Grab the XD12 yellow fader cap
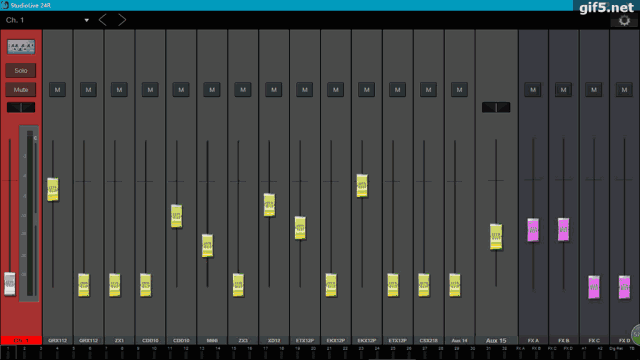The width and height of the screenshot is (640, 360). [269, 204]
